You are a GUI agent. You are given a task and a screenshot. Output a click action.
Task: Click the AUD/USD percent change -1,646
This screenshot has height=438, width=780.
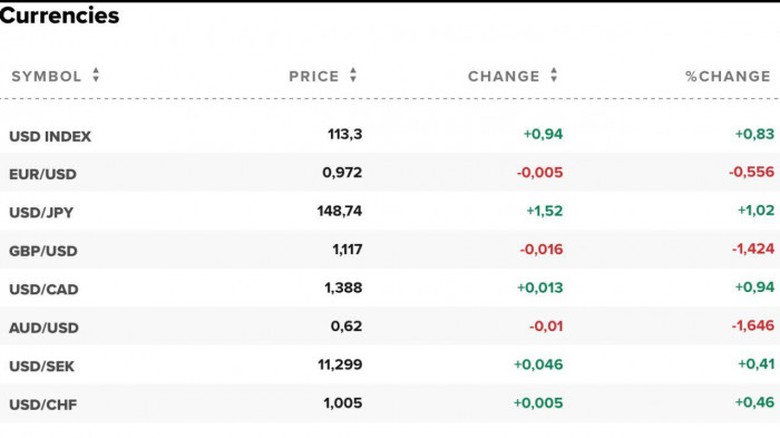click(x=752, y=326)
